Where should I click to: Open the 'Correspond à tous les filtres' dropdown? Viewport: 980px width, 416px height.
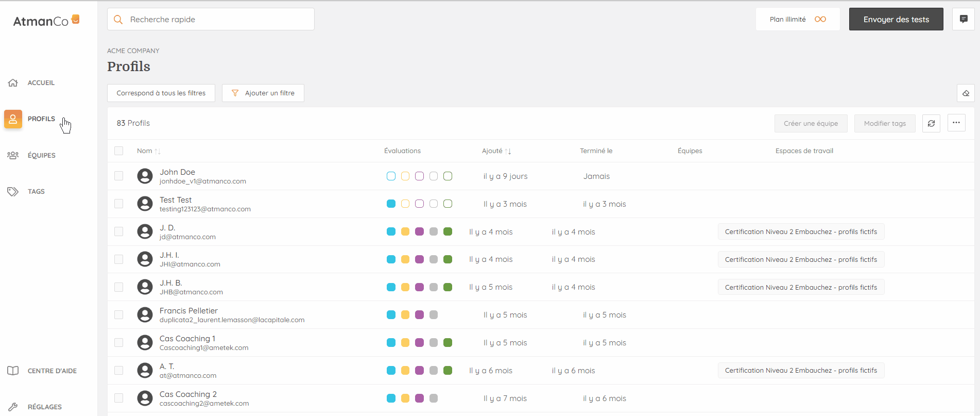pos(161,93)
